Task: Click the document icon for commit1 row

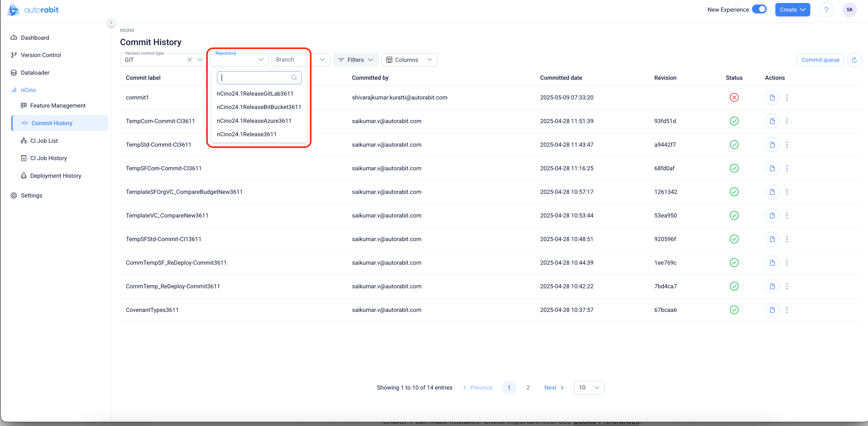Action: tap(772, 98)
